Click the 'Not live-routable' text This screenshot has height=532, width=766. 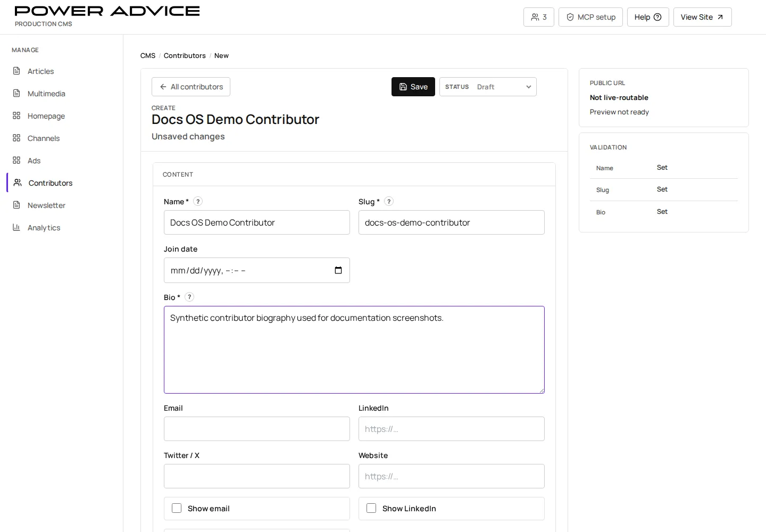coord(619,97)
